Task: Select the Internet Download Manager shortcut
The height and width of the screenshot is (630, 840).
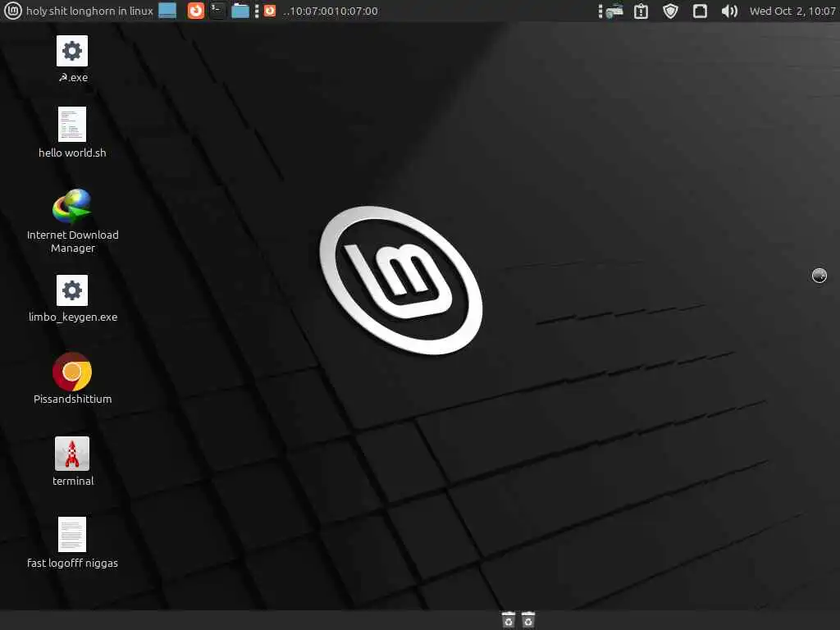Action: click(72, 221)
